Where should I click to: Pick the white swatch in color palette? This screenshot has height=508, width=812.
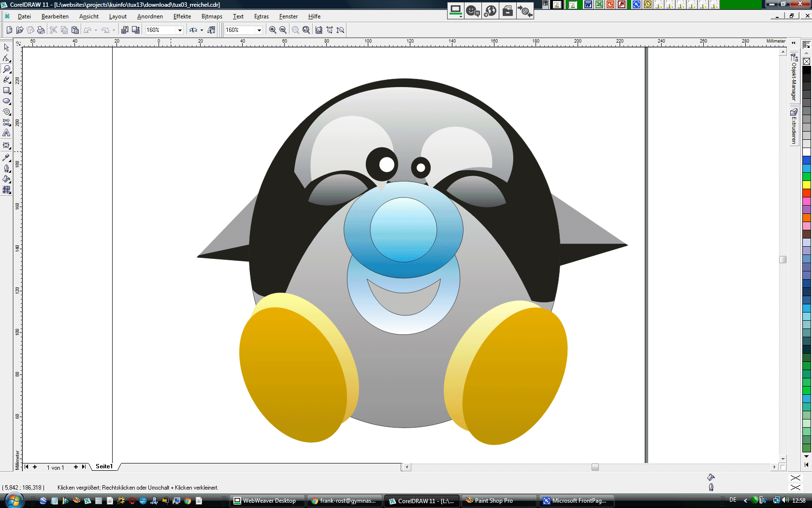(x=807, y=152)
